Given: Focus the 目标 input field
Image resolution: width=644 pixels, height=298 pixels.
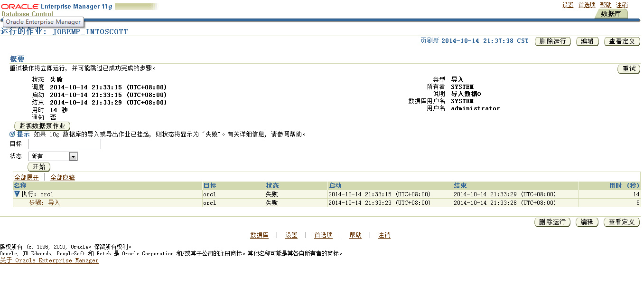Looking at the screenshot, I should [65, 144].
